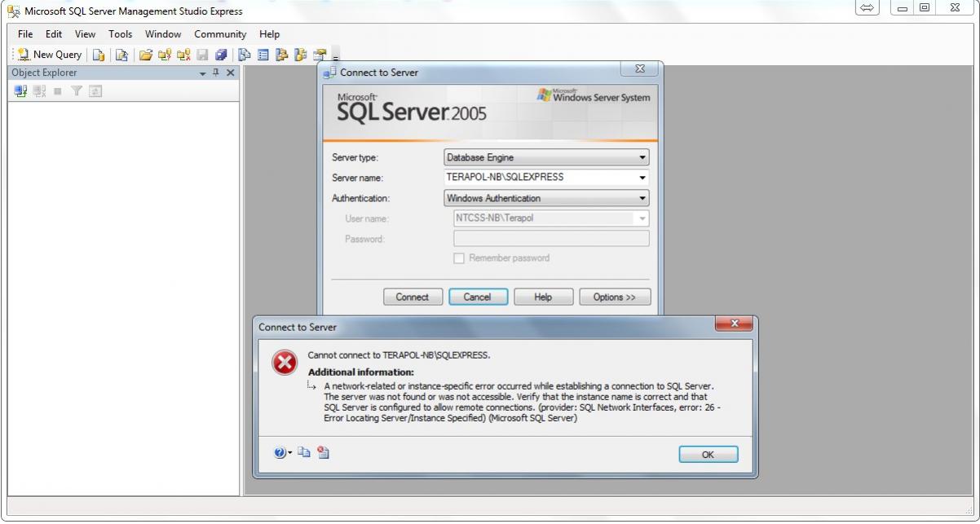Viewport: 980px width, 524px height.
Task: Click the Options >> button
Action: 615,297
